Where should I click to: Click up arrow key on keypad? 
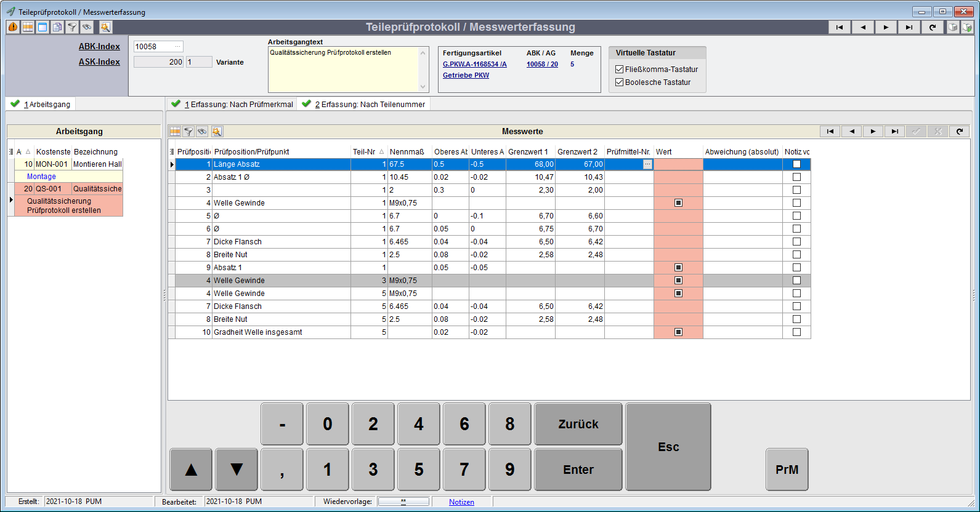pyautogui.click(x=191, y=470)
